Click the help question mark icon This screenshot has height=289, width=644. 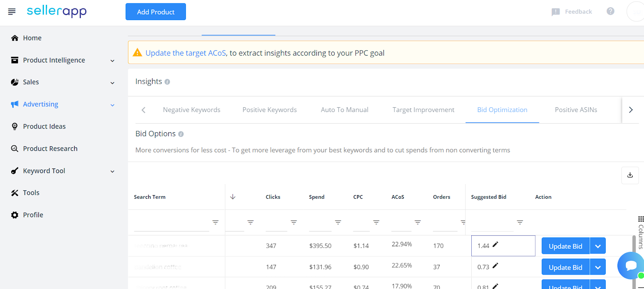point(610,11)
